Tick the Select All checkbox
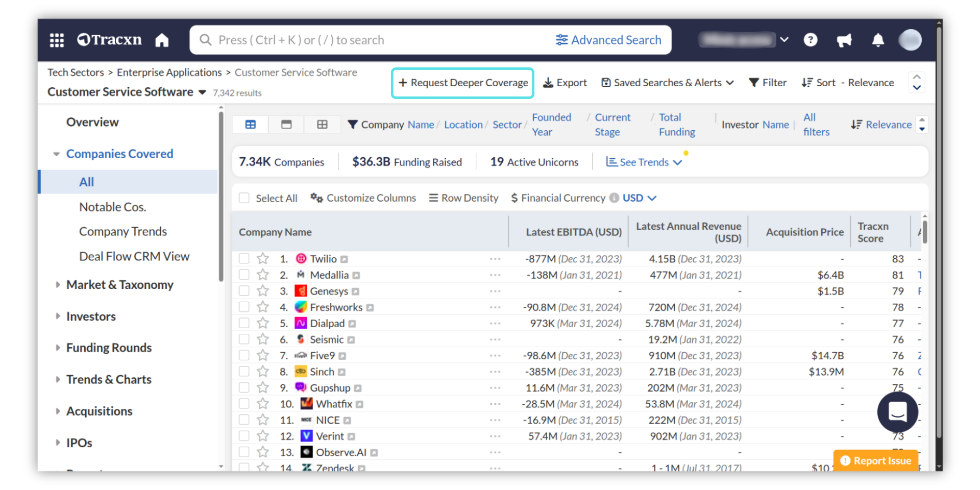Screen dimensions: 980x490 [244, 198]
